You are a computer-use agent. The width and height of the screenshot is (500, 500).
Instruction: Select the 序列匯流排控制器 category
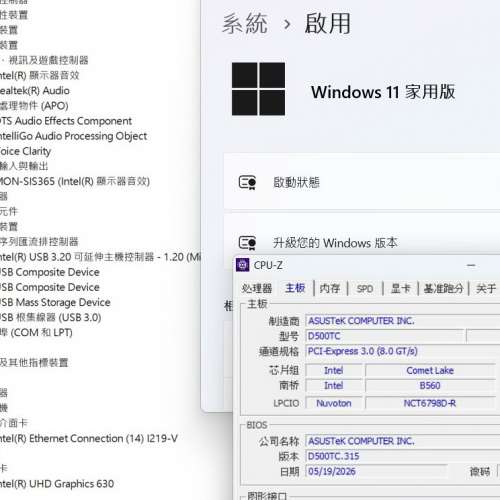click(39, 242)
